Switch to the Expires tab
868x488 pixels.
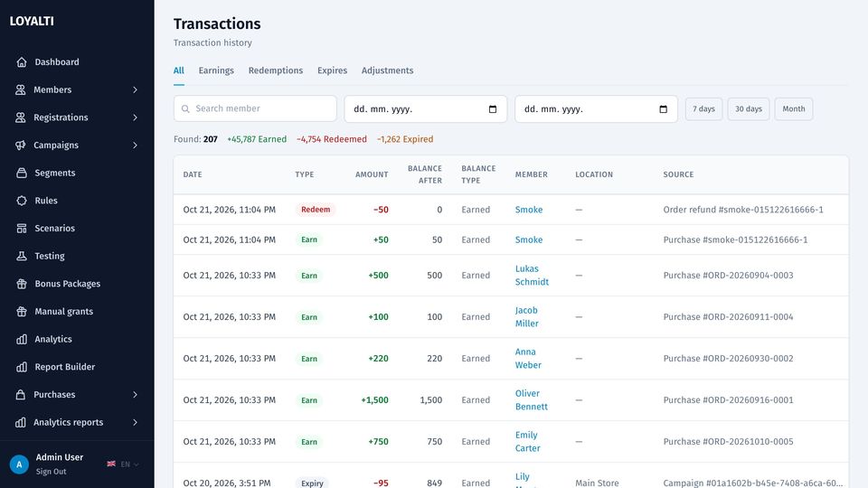click(x=332, y=70)
